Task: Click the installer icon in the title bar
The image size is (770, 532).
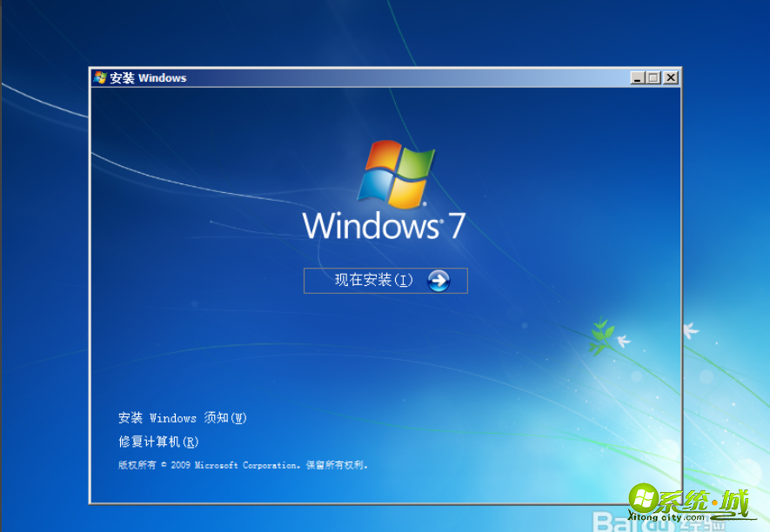Action: click(x=97, y=77)
